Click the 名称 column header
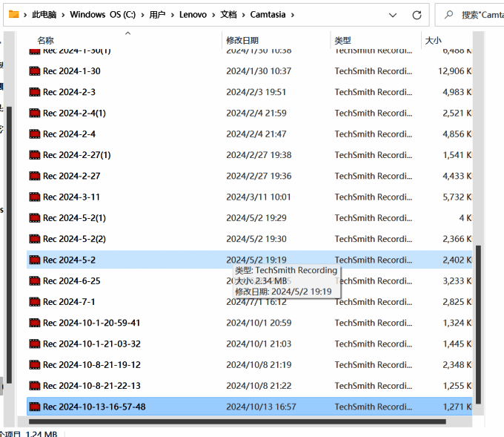504x437 pixels. click(x=45, y=40)
